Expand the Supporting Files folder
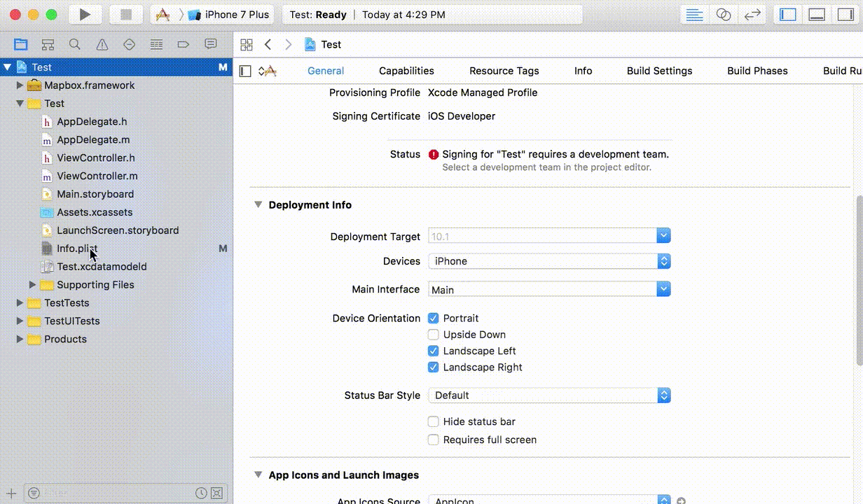This screenshot has height=504, width=863. tap(32, 285)
